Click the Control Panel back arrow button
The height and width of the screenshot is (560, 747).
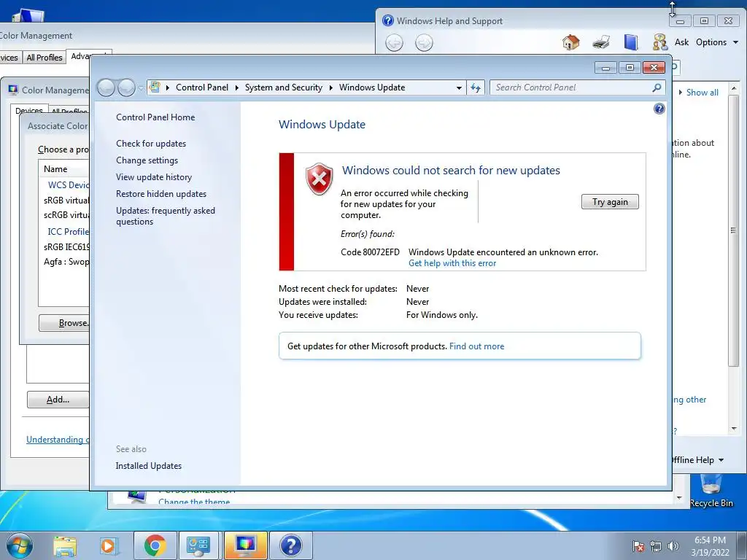tap(106, 87)
